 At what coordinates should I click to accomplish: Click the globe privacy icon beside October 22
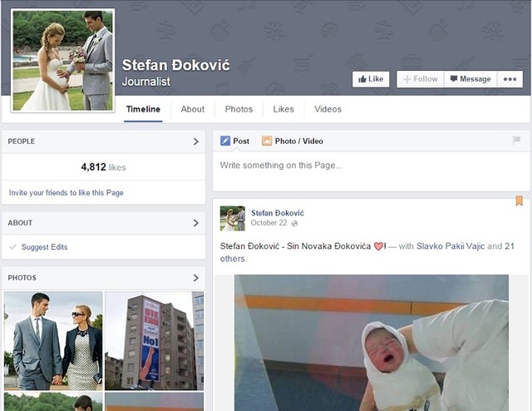click(294, 224)
